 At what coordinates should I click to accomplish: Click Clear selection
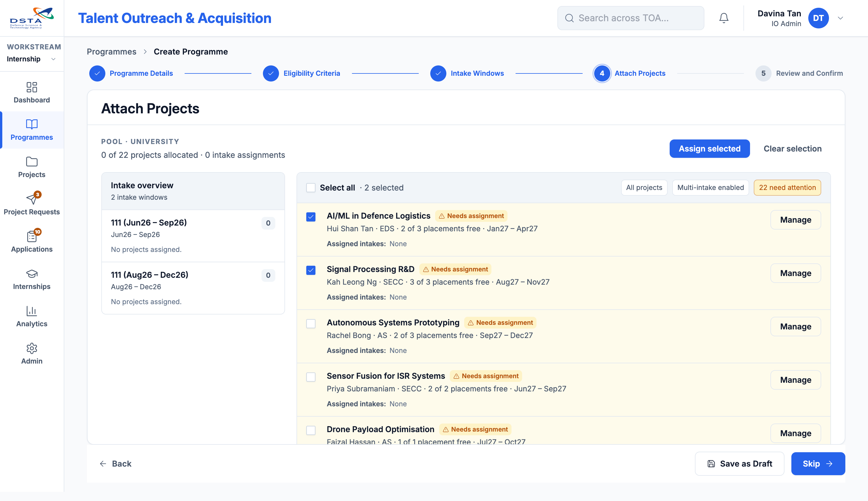(x=792, y=149)
